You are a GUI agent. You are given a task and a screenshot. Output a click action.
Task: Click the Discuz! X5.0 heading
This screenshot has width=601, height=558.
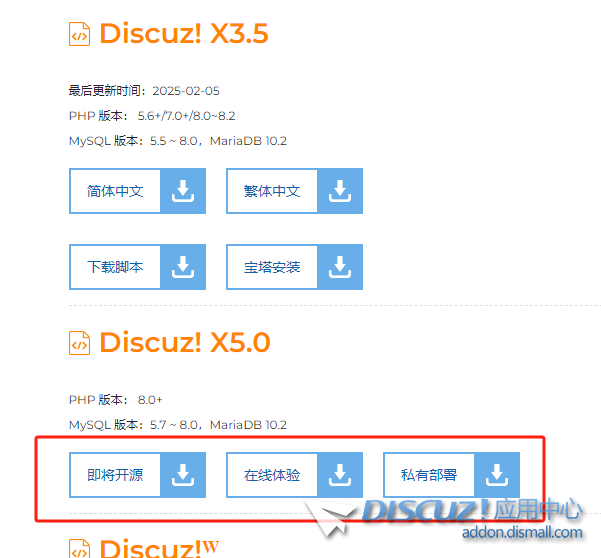click(x=185, y=342)
